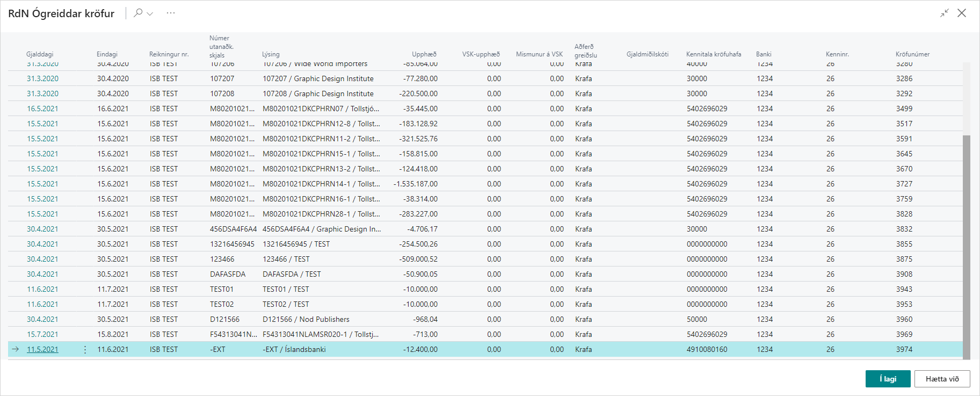Click the search magnifier icon

click(x=138, y=13)
